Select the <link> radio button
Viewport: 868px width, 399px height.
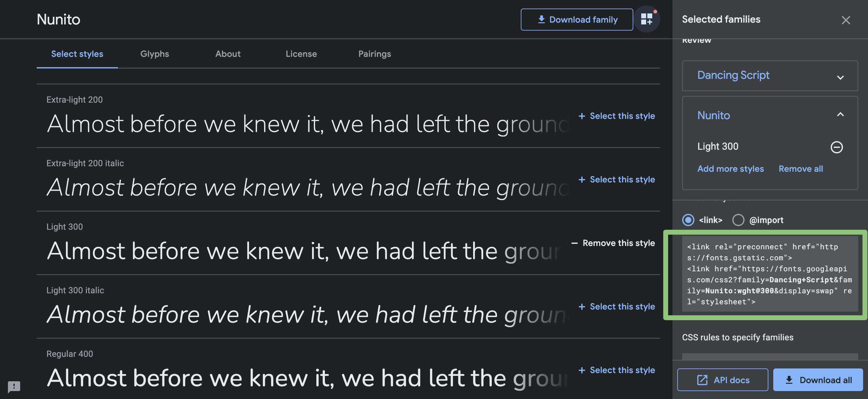688,220
